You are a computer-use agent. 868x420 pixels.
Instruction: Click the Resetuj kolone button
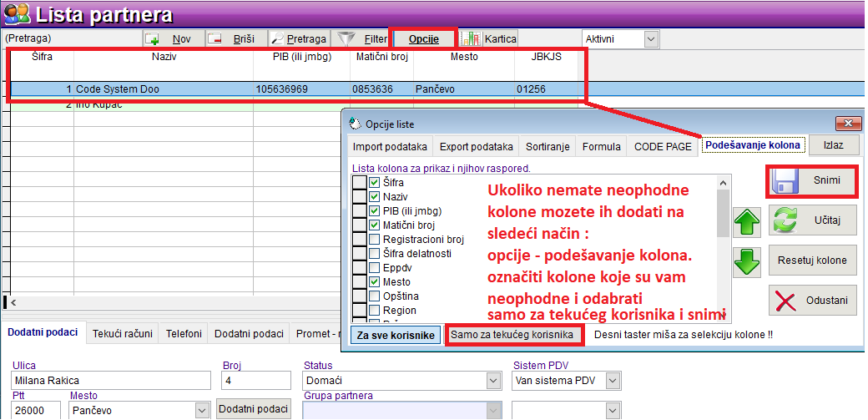click(x=811, y=260)
